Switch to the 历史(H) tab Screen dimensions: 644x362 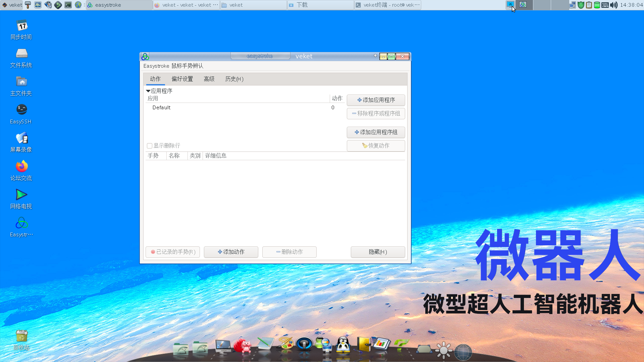[234, 79]
